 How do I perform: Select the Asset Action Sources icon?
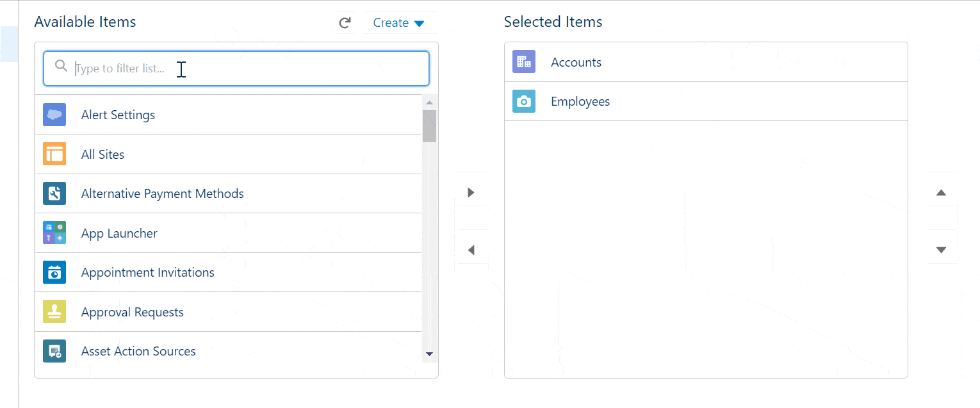coord(54,350)
